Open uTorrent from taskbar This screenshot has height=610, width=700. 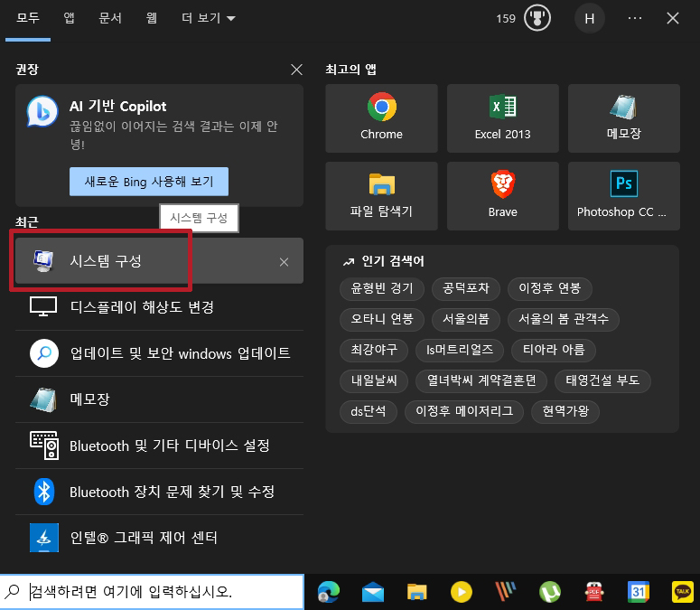550,592
